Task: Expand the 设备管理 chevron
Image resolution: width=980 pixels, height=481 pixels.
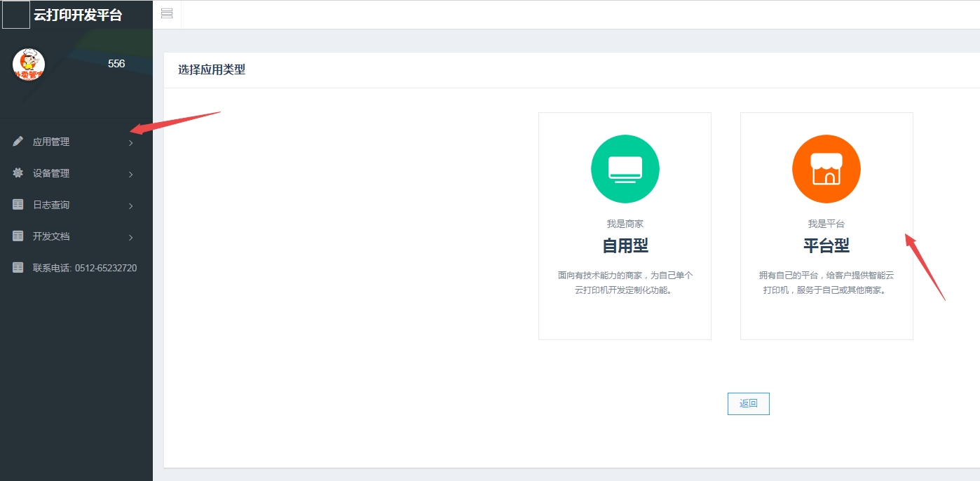Action: (x=131, y=175)
